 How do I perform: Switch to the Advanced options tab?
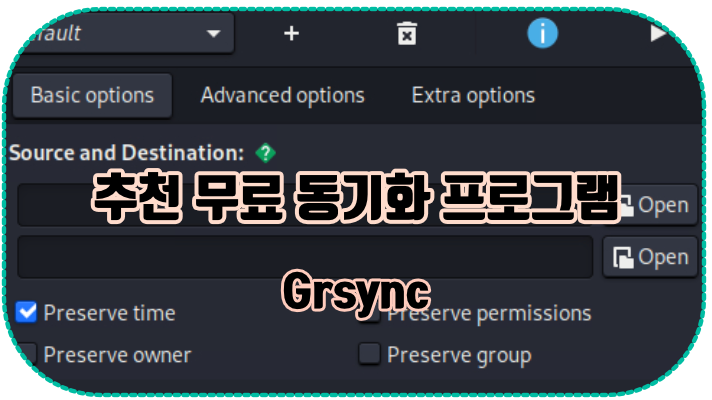coord(282,95)
